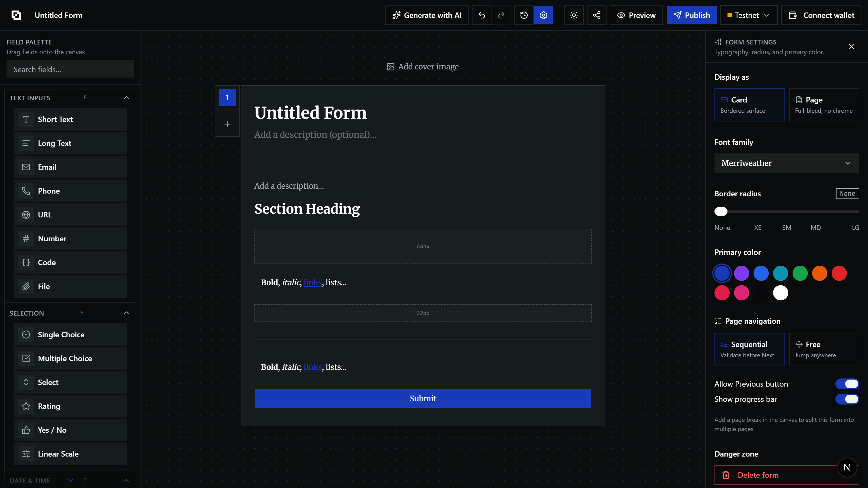868x488 pixels.
Task: Click the top bar Untitled Form name
Action: tap(59, 15)
